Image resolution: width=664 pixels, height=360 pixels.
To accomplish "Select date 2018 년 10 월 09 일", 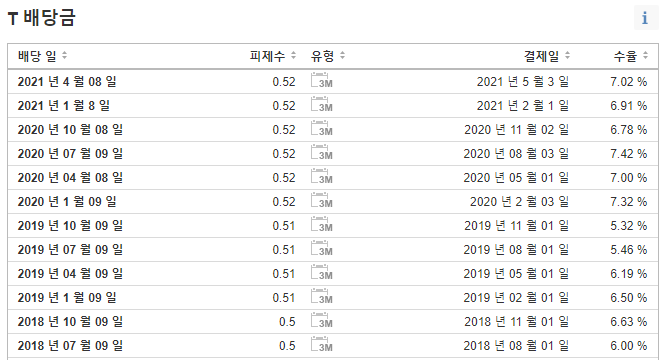I will click(70, 322).
